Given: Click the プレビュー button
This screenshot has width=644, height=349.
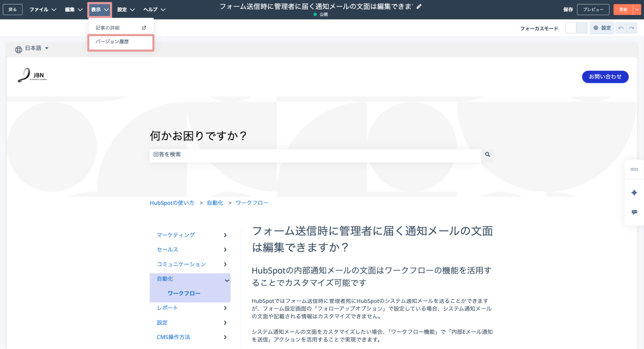Looking at the screenshot, I should (x=593, y=10).
